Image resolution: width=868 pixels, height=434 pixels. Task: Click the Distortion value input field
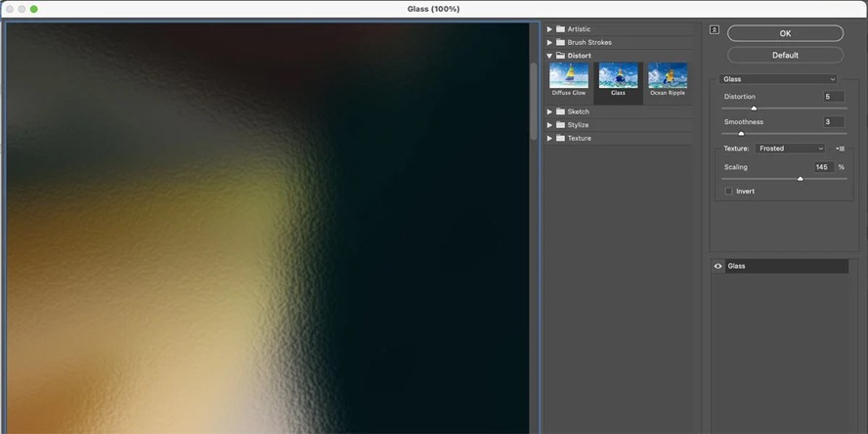pos(834,97)
